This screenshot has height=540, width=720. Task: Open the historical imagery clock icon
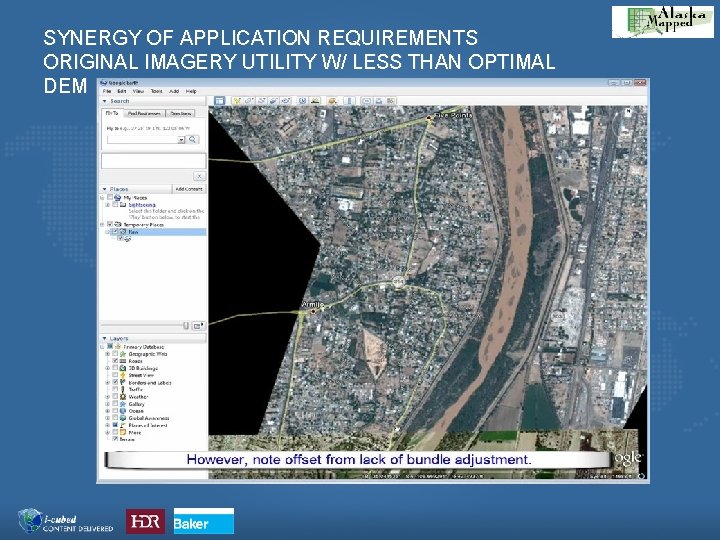[x=303, y=101]
